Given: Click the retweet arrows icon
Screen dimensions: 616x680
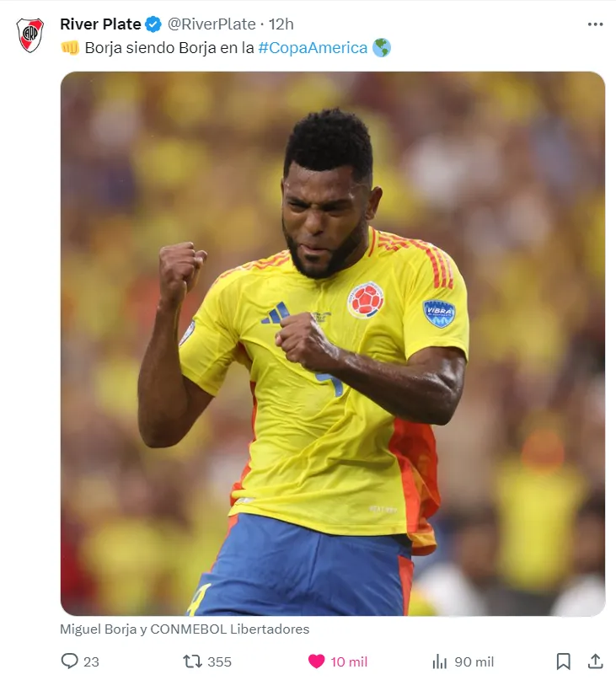Looking at the screenshot, I should [192, 661].
